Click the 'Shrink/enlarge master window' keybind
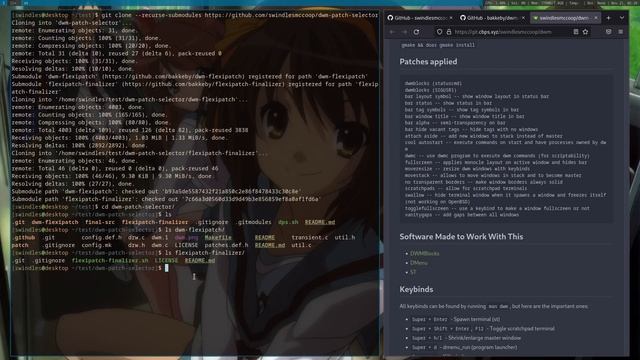Image resolution: width=640 pixels, height=360 pixels. click(x=483, y=338)
